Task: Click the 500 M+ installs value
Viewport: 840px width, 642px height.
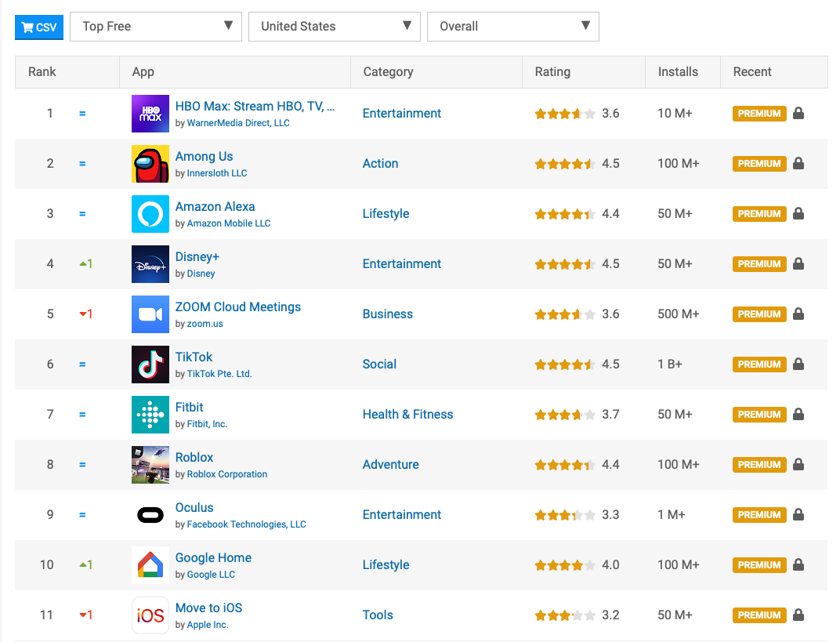Action: (679, 314)
